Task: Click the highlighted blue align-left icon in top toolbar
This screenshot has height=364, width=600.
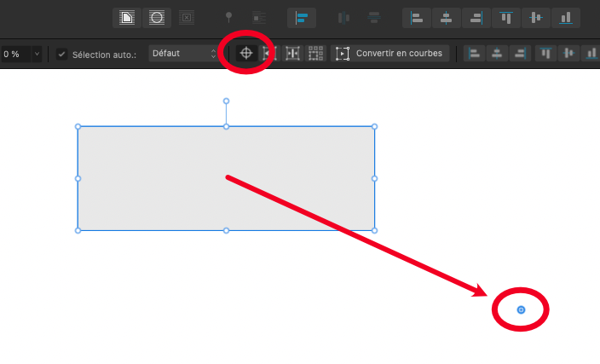Action: (x=302, y=18)
